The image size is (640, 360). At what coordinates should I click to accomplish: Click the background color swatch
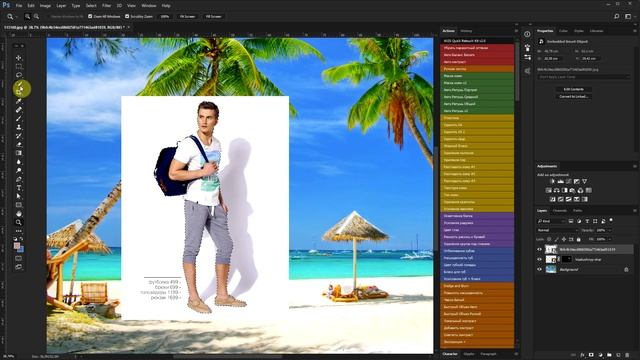coord(21,249)
